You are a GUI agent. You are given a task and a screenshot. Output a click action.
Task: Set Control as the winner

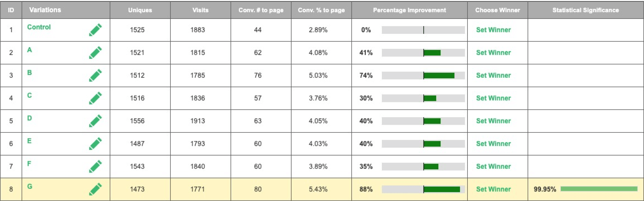coord(493,30)
